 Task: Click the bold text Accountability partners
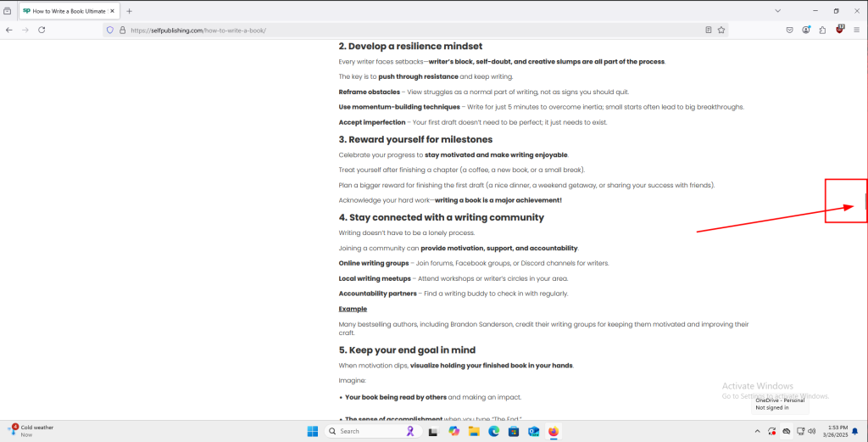pyautogui.click(x=377, y=294)
